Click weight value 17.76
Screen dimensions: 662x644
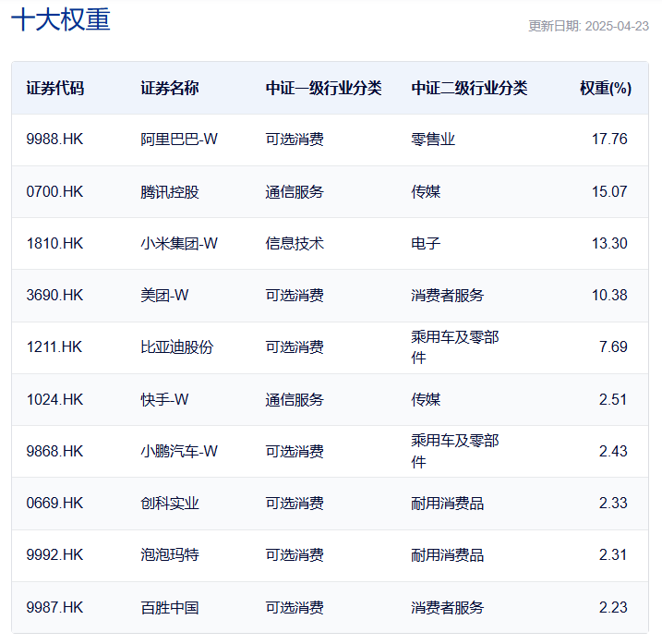tap(609, 139)
